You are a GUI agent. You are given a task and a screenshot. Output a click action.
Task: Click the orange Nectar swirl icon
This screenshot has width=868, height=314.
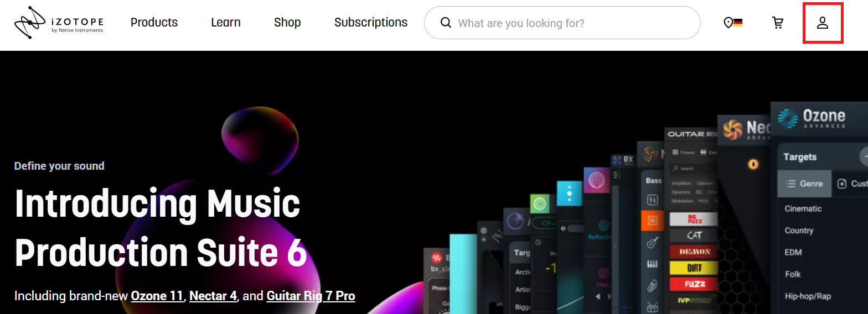[731, 130]
